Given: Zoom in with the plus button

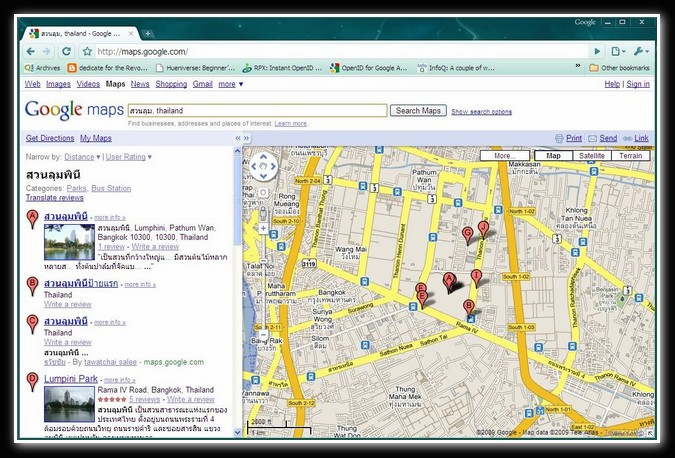Looking at the screenshot, I should point(263,229).
